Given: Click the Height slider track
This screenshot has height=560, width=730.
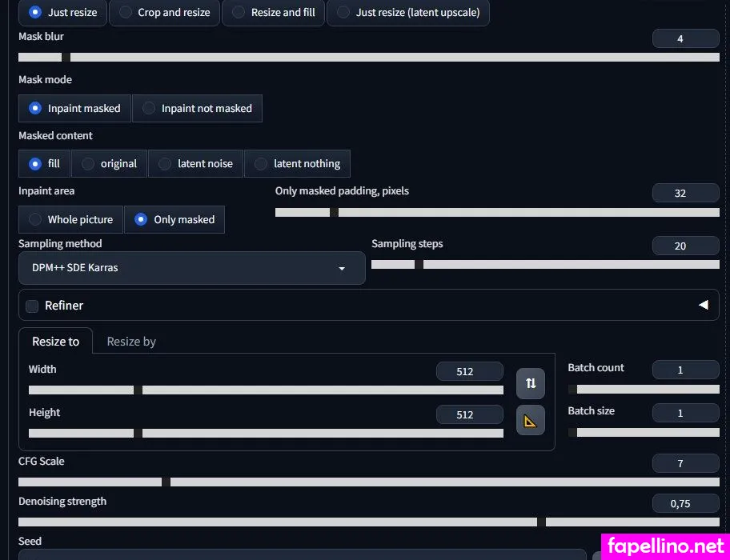Looking at the screenshot, I should pyautogui.click(x=266, y=433).
